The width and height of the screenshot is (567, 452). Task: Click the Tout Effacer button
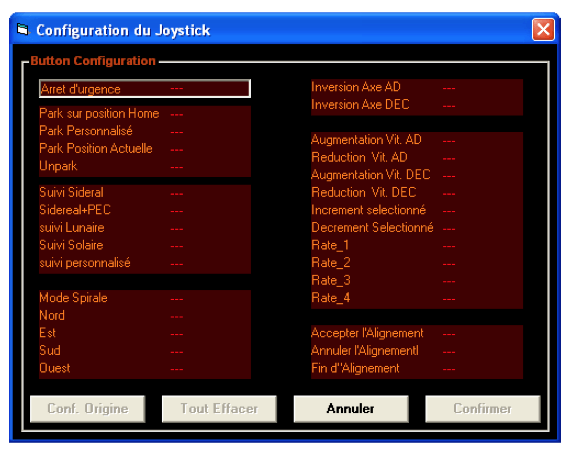(219, 409)
